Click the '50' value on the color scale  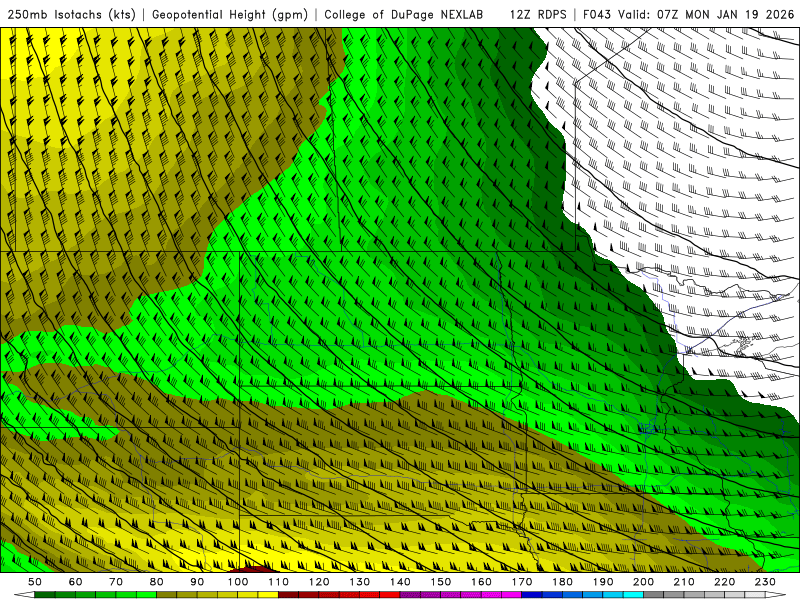(x=35, y=582)
